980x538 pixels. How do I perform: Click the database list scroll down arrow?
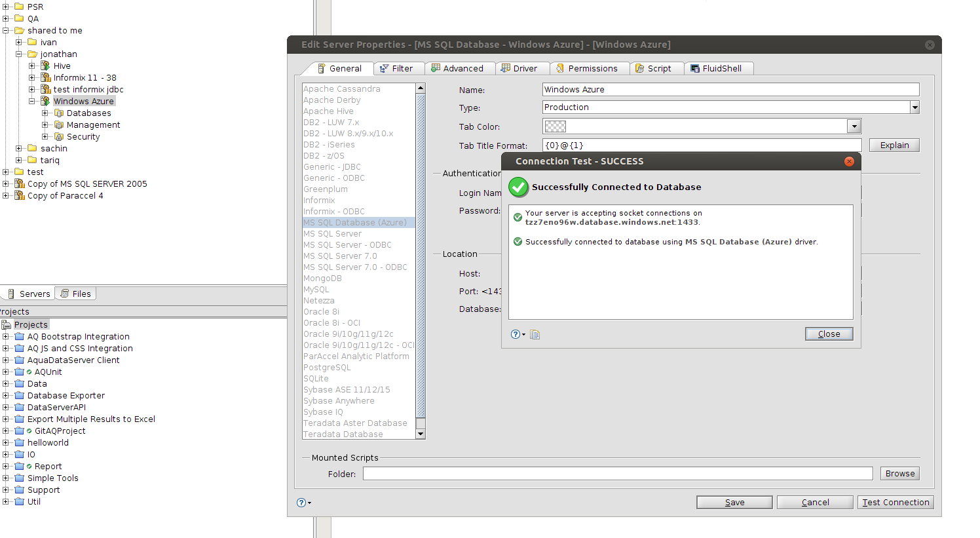(x=421, y=434)
